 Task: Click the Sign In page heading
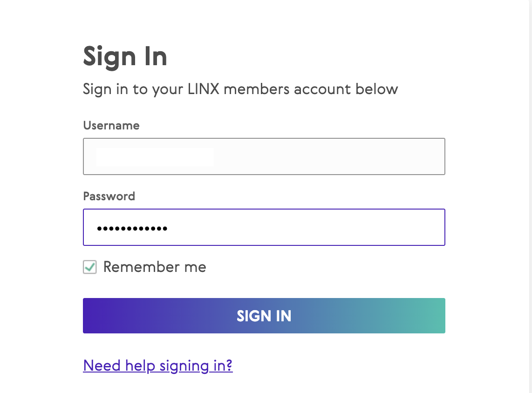tap(125, 56)
